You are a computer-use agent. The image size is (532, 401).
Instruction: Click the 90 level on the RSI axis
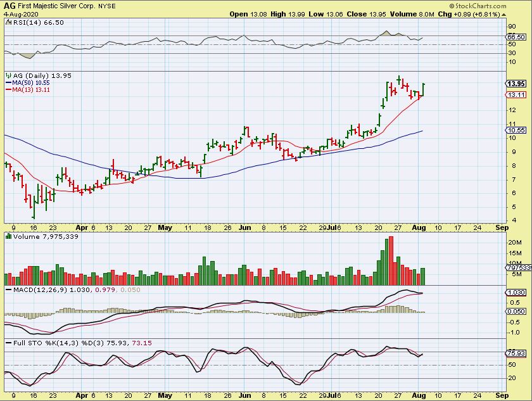(512, 27)
